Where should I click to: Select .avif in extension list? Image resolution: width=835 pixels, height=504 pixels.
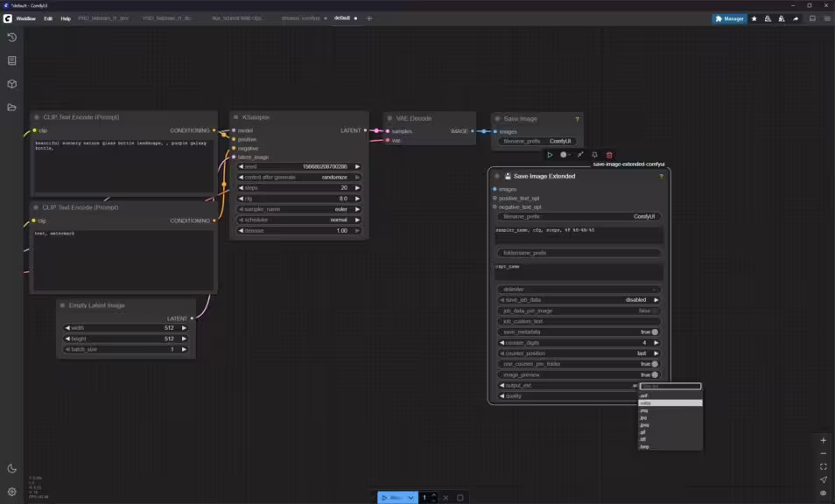(670, 396)
